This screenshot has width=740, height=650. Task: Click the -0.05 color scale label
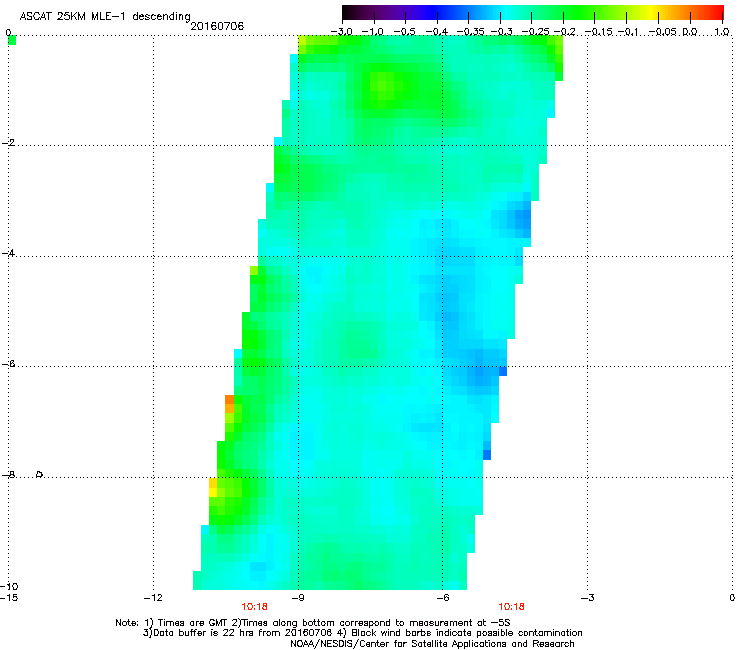(x=662, y=32)
